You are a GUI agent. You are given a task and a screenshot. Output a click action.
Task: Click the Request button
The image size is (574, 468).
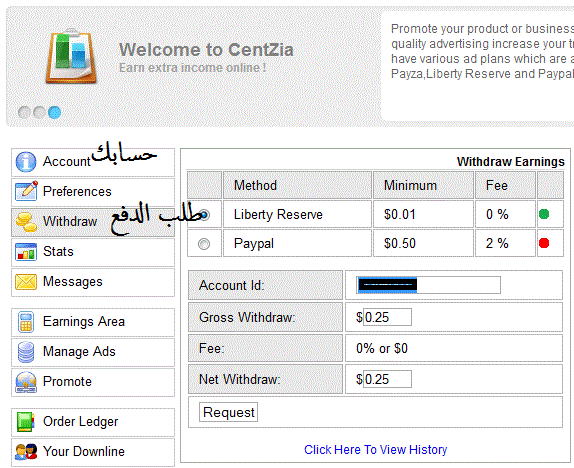tap(228, 412)
